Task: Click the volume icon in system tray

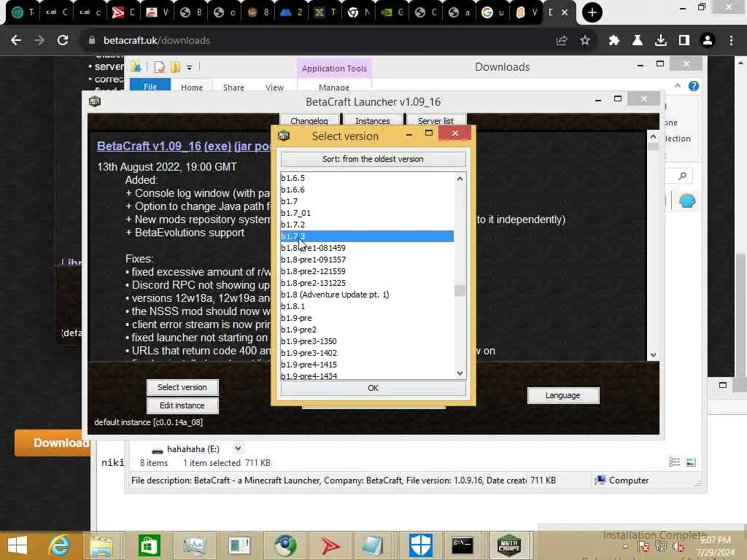Action: tap(679, 548)
